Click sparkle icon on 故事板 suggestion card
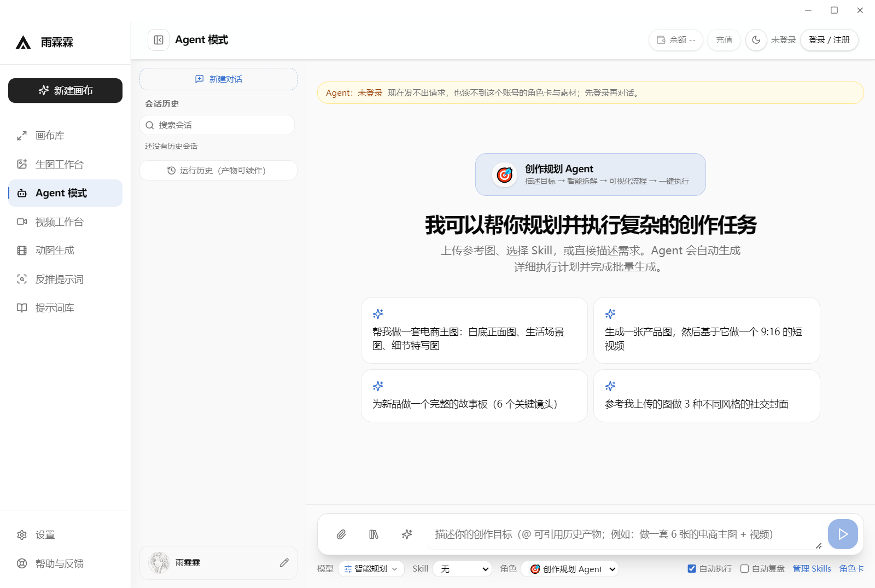 coord(378,386)
